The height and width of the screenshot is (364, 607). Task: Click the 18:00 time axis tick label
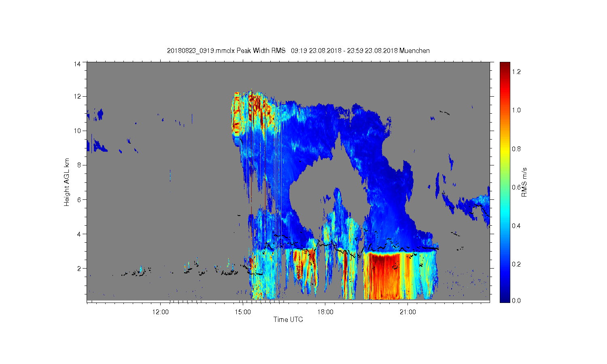[x=325, y=312]
